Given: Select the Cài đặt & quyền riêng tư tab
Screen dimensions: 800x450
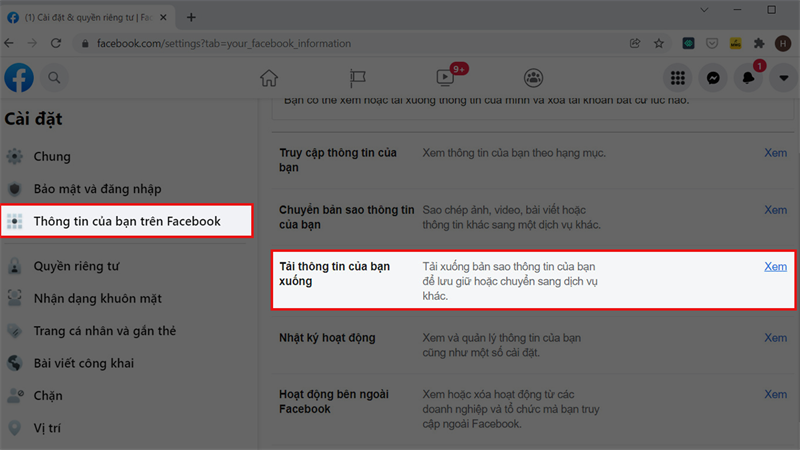Looking at the screenshot, I should point(88,17).
